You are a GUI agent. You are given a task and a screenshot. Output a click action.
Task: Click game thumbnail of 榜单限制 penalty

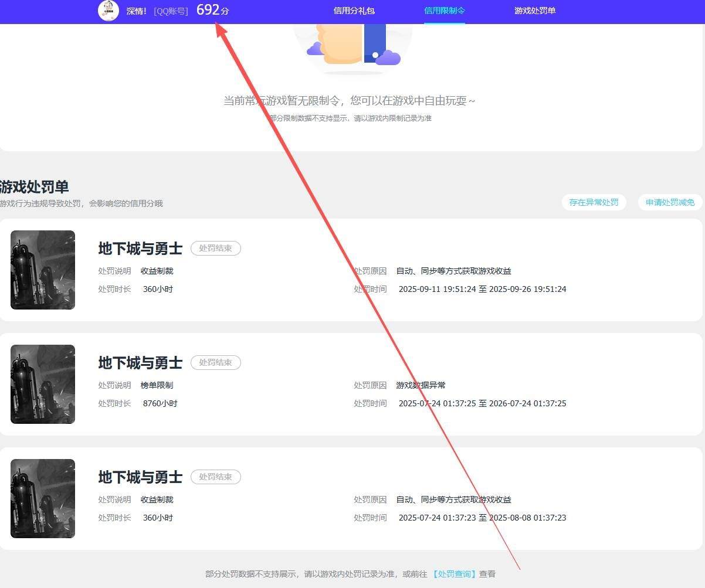pyautogui.click(x=43, y=384)
